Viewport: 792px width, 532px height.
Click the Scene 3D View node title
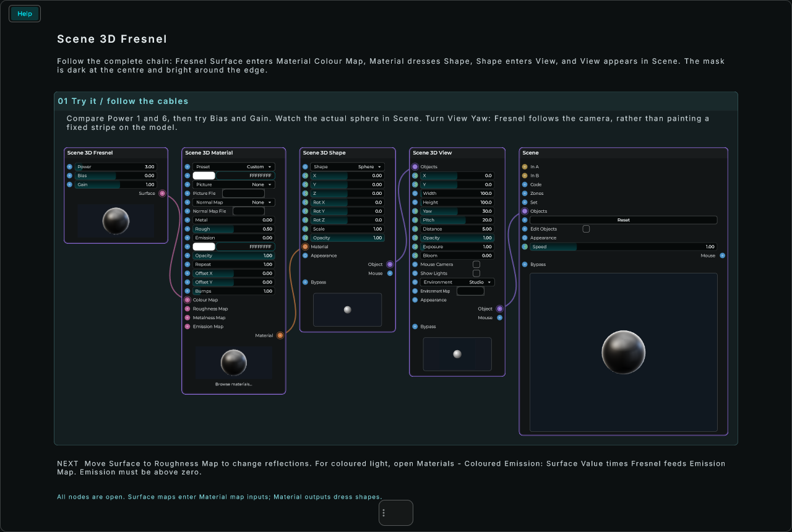(433, 153)
